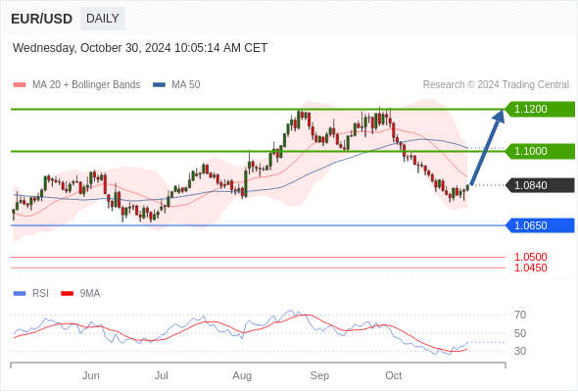Image resolution: width=578 pixels, height=392 pixels.
Task: Click the 1.0450 support level label
Action: [x=530, y=268]
